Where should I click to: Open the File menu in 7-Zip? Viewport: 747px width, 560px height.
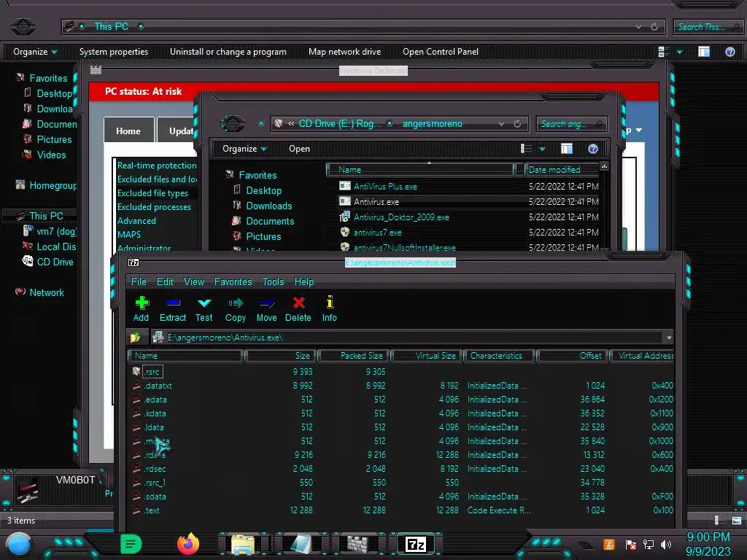139,282
